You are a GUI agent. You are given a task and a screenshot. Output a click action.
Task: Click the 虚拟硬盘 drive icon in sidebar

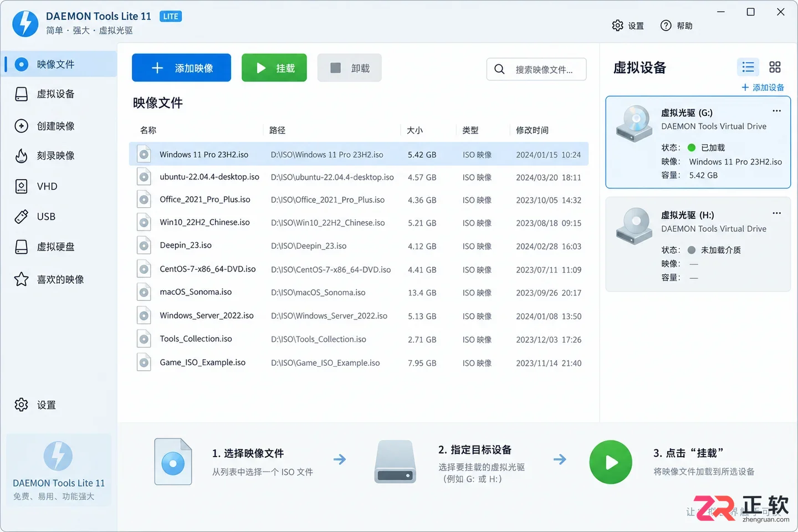click(x=22, y=247)
